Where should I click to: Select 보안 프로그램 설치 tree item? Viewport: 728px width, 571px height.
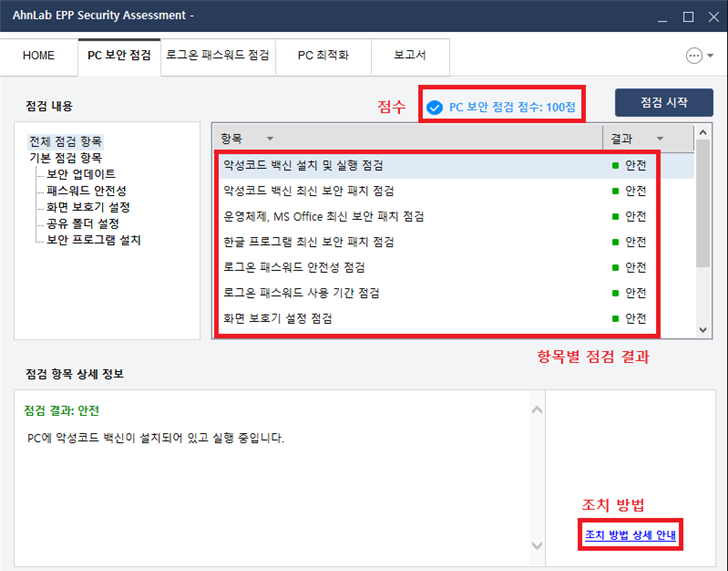point(94,239)
